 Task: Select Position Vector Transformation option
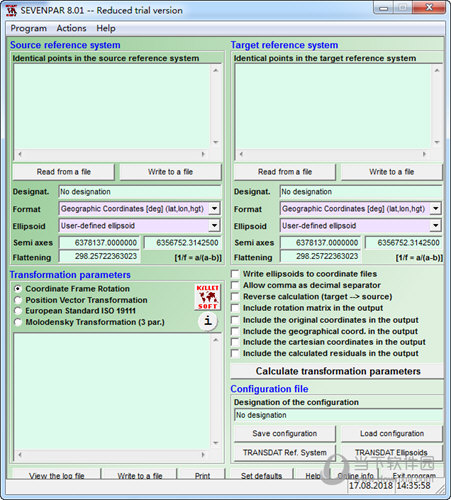pyautogui.click(x=18, y=300)
